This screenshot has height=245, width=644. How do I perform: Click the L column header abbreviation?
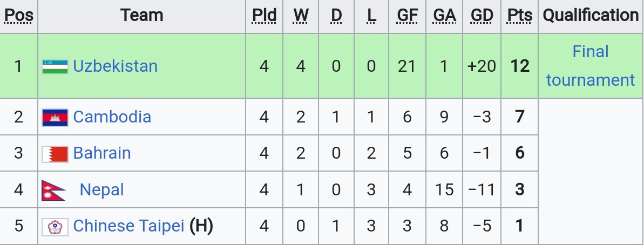click(x=371, y=16)
